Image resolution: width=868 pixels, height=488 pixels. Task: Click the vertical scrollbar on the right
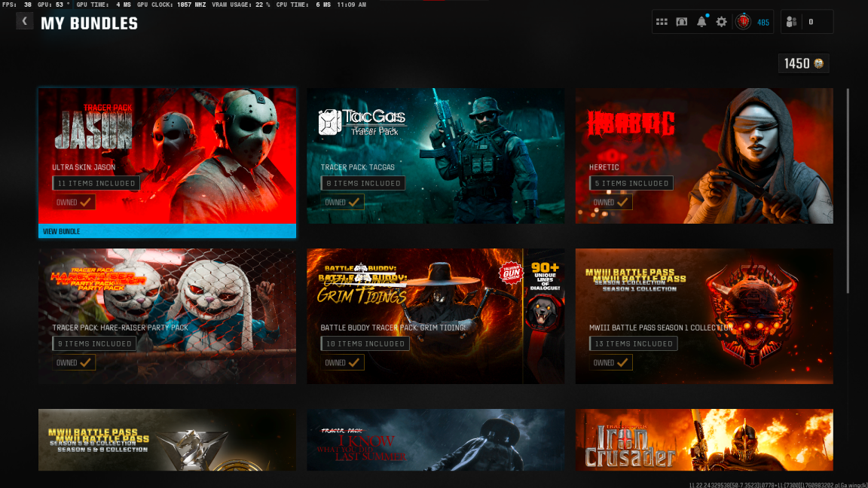coord(848,191)
